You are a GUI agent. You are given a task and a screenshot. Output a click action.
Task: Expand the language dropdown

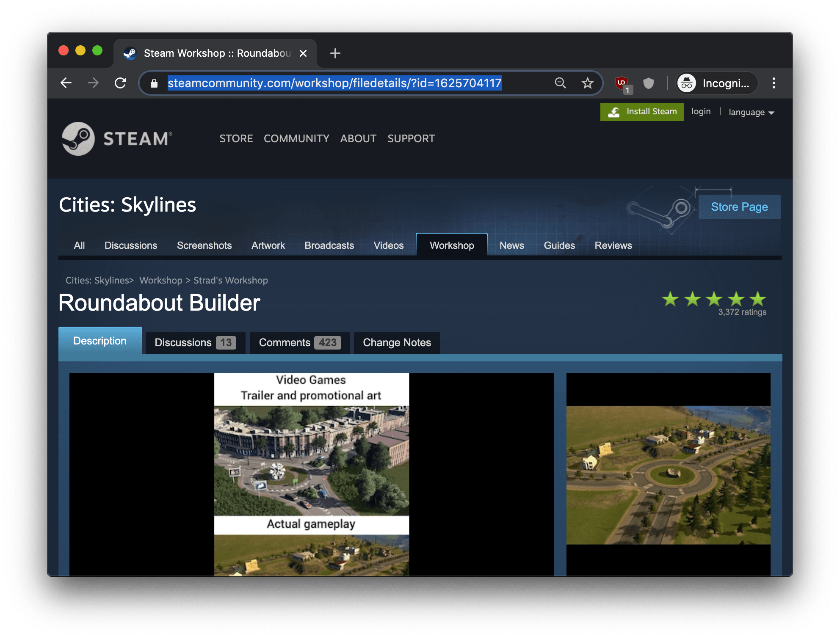click(x=752, y=112)
